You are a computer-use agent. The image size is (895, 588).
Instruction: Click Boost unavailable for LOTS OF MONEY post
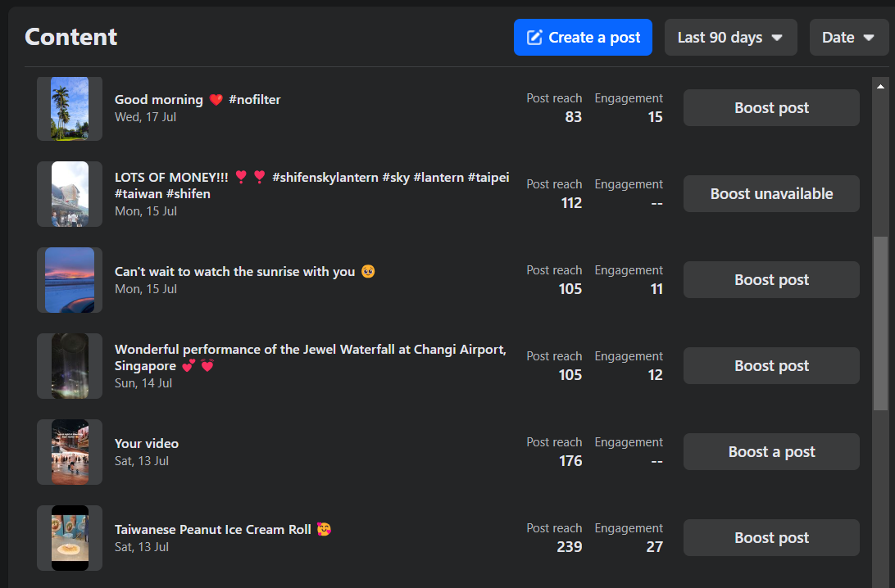click(771, 194)
